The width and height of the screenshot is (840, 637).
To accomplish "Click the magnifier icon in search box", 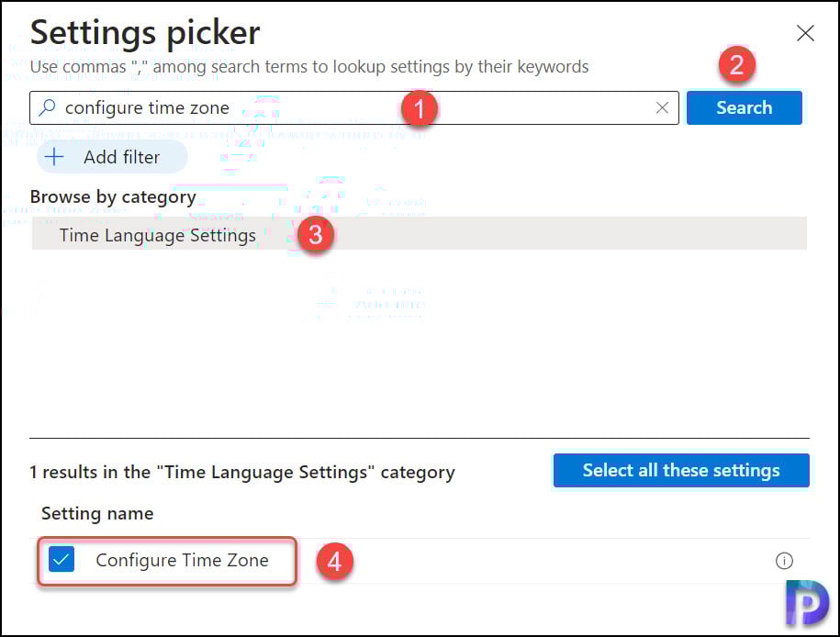I will (48, 107).
